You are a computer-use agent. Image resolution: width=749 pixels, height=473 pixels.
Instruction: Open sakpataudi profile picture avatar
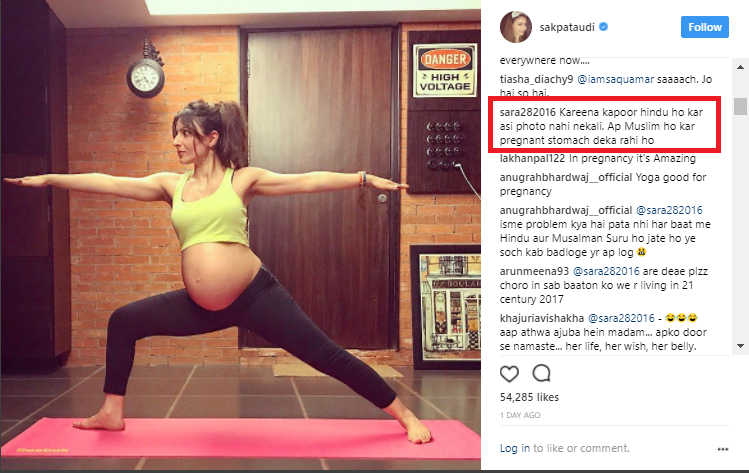516,27
